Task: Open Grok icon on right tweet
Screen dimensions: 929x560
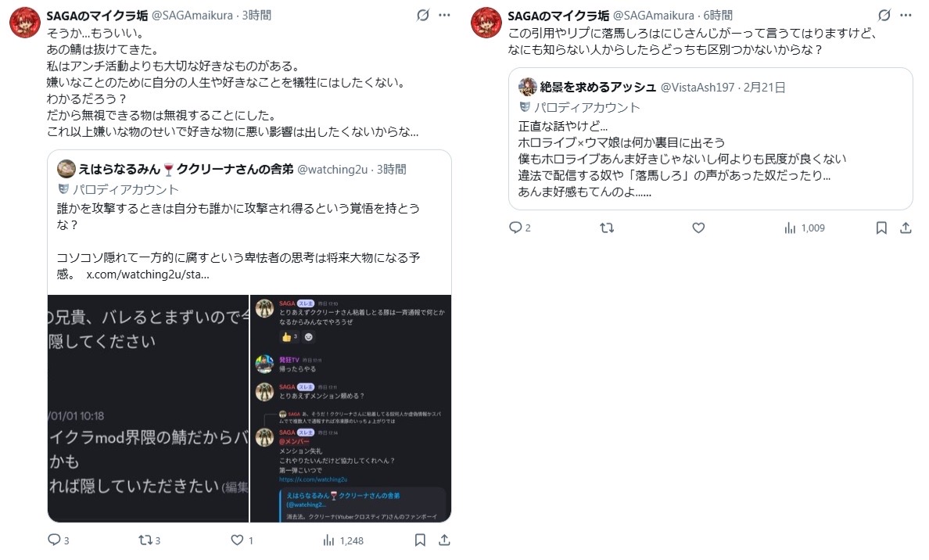Action: pyautogui.click(x=884, y=16)
